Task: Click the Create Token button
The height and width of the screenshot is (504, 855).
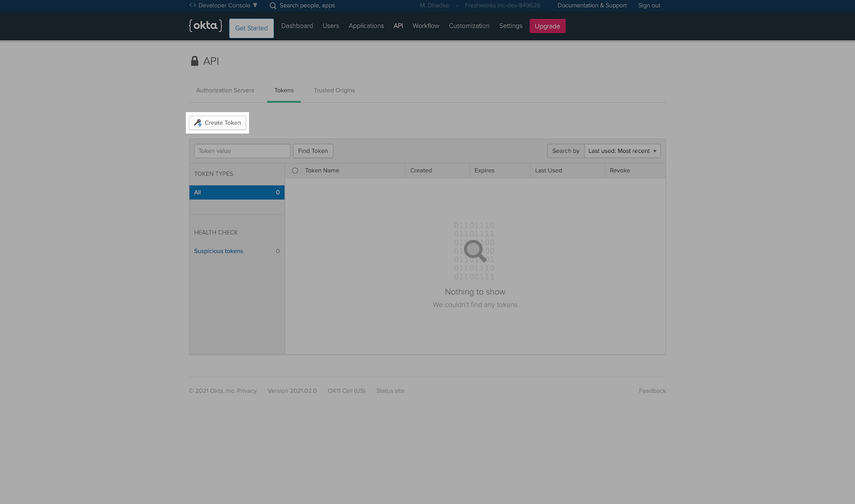Action: tap(217, 123)
